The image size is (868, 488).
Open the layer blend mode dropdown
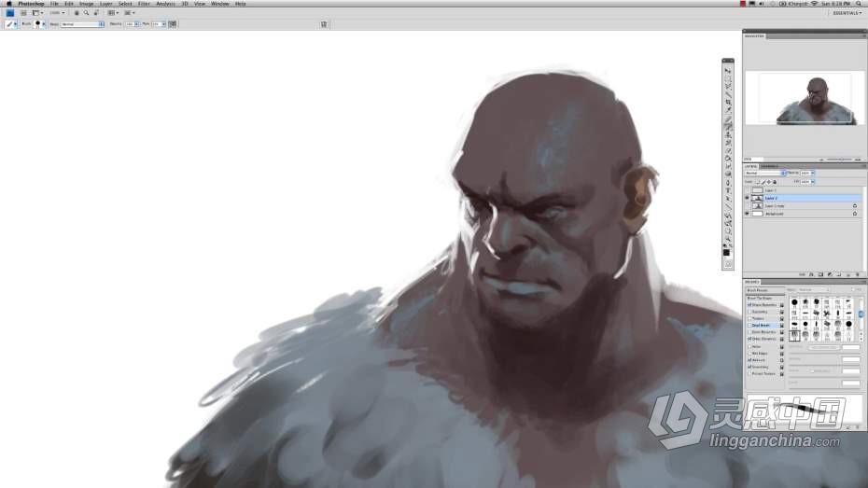click(x=763, y=173)
